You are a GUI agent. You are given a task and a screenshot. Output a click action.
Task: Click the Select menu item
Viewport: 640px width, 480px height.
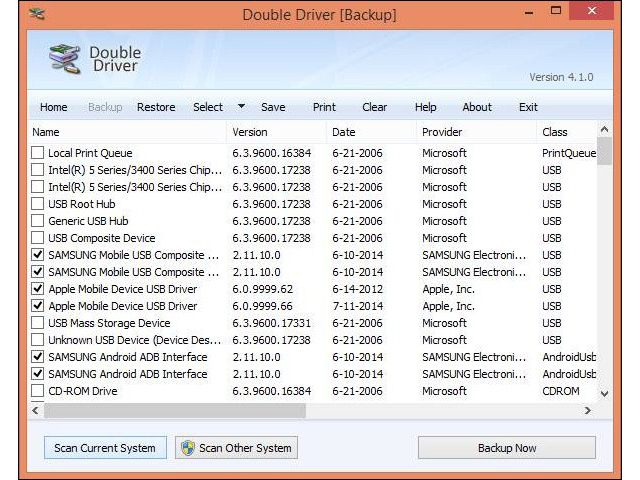click(208, 107)
